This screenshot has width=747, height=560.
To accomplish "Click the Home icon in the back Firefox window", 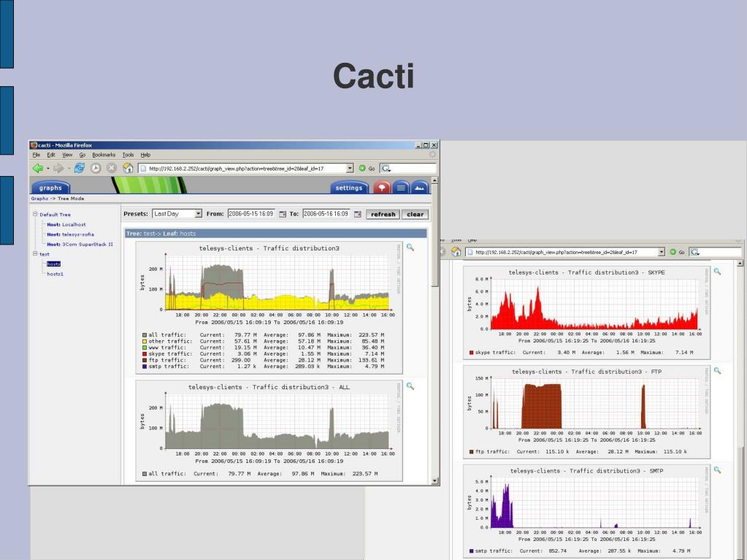I will 456,252.
